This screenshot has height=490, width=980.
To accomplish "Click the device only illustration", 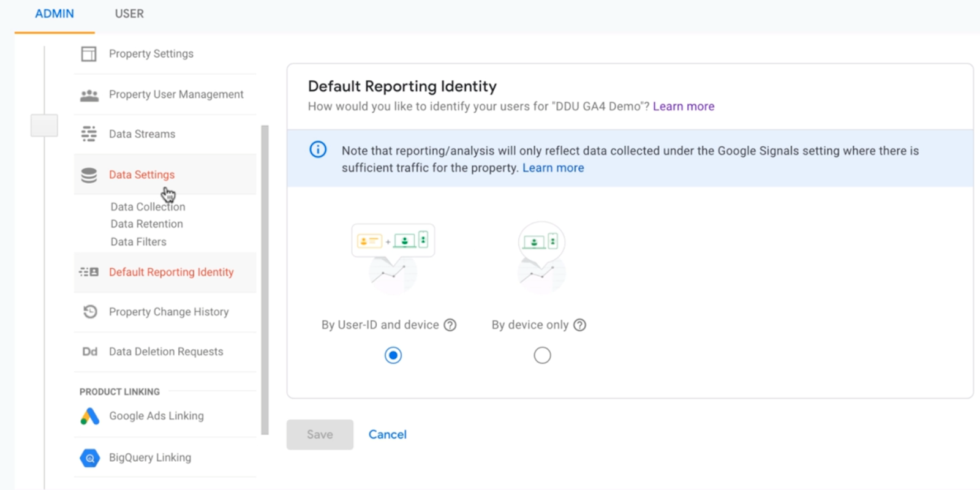I will (541, 258).
